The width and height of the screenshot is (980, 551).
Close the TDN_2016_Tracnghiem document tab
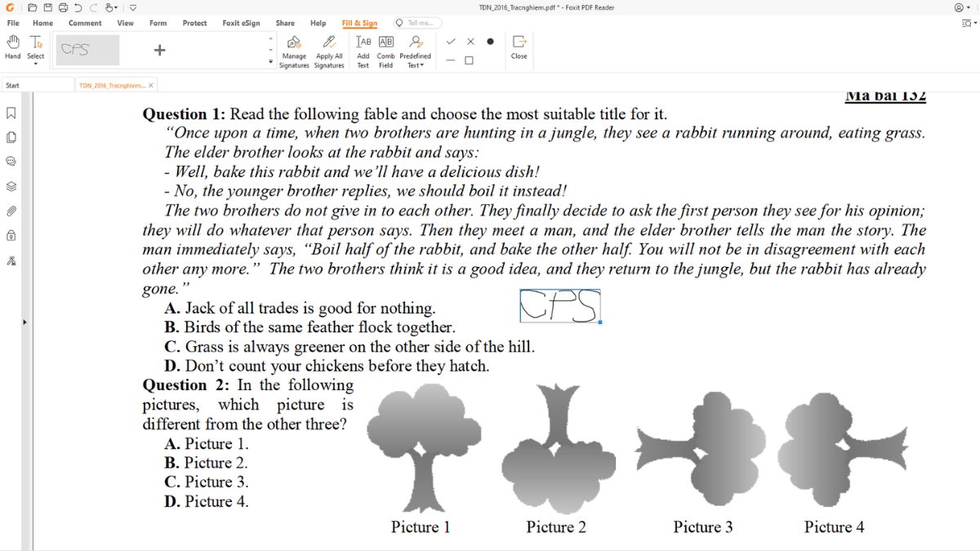tap(151, 85)
